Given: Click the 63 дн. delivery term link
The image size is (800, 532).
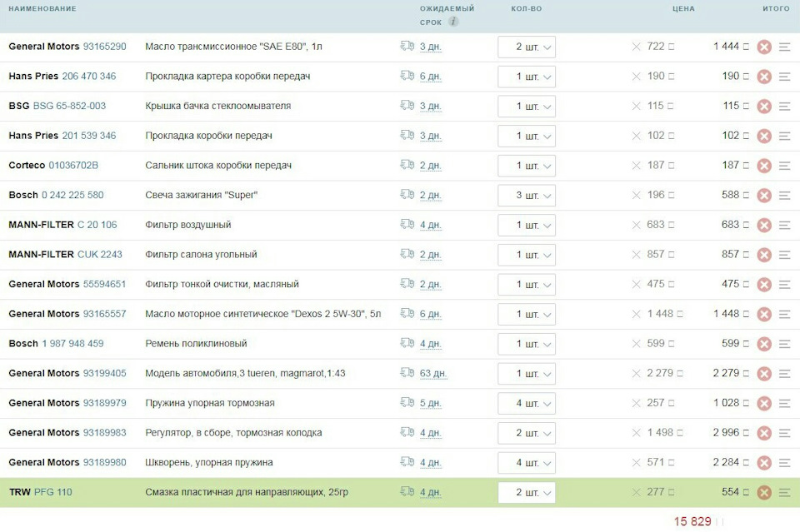Looking at the screenshot, I should tap(433, 374).
